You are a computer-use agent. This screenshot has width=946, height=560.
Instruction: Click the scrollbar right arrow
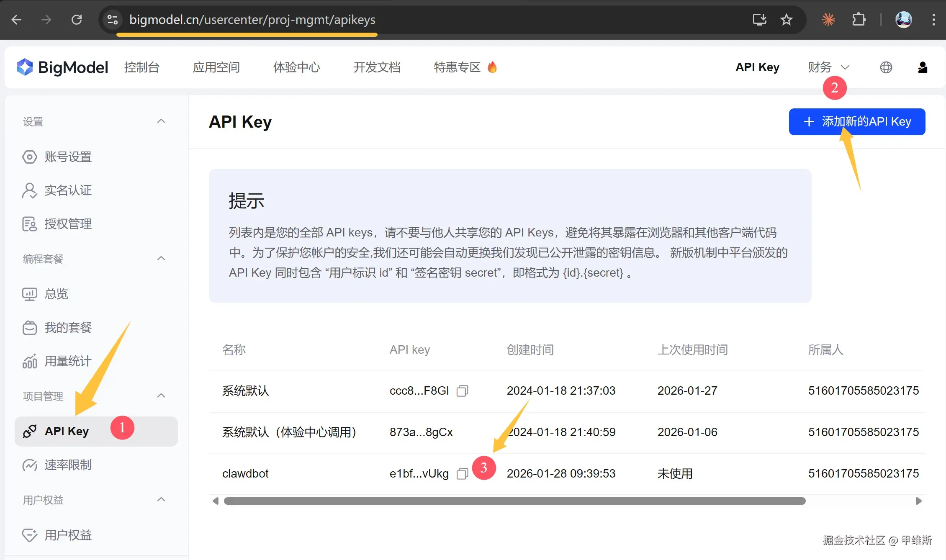click(918, 501)
